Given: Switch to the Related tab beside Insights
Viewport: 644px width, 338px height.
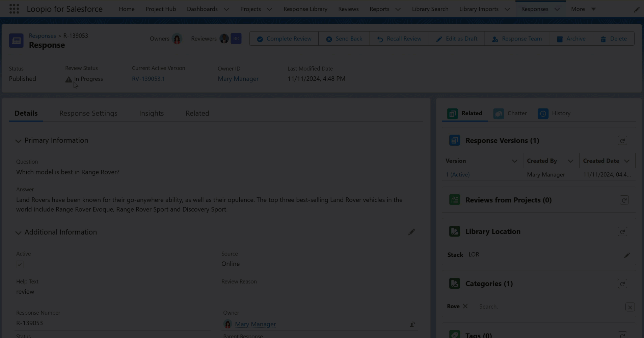Looking at the screenshot, I should click(x=197, y=113).
